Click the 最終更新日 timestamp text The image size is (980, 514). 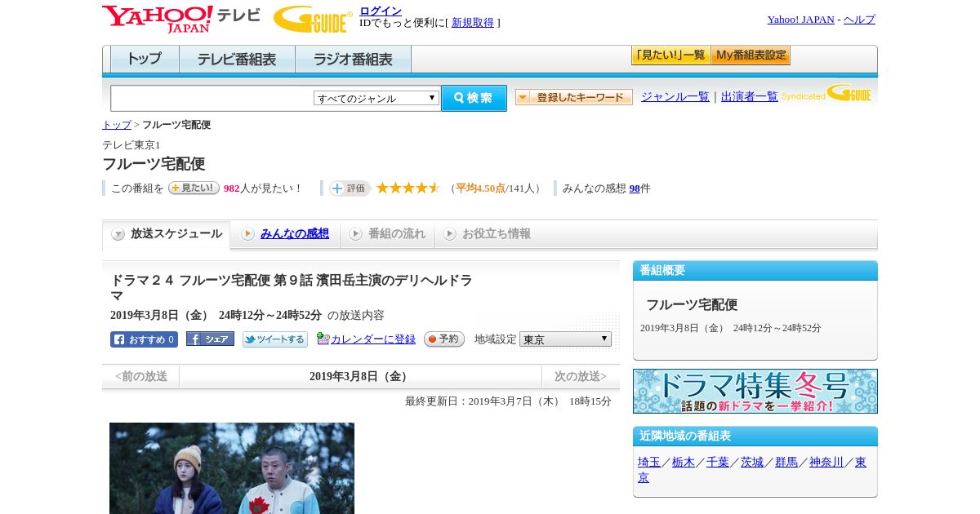[508, 401]
